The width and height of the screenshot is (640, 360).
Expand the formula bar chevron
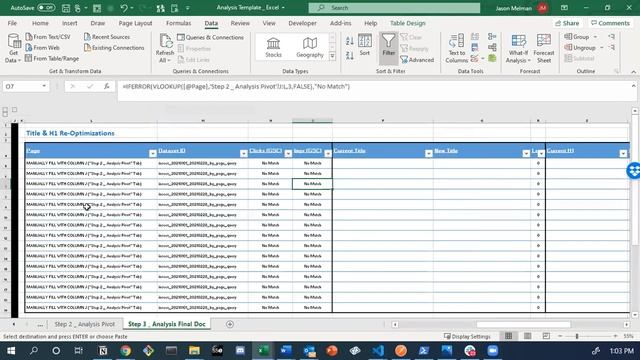point(633,86)
